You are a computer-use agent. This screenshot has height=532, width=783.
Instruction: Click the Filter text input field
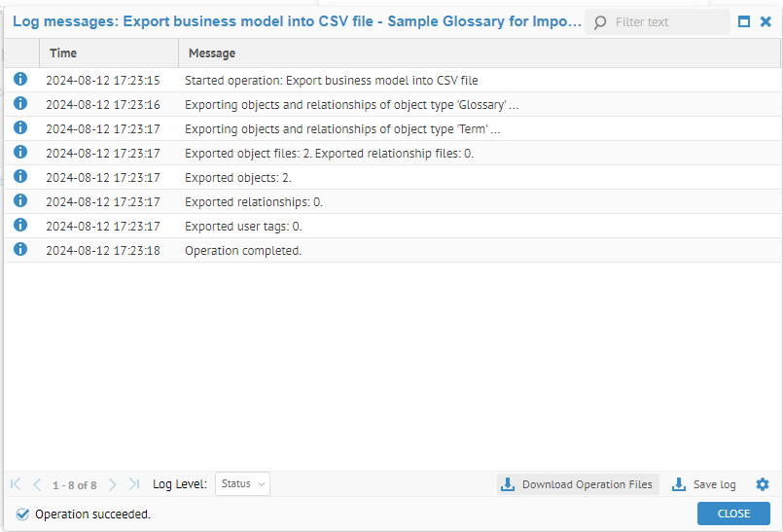667,21
